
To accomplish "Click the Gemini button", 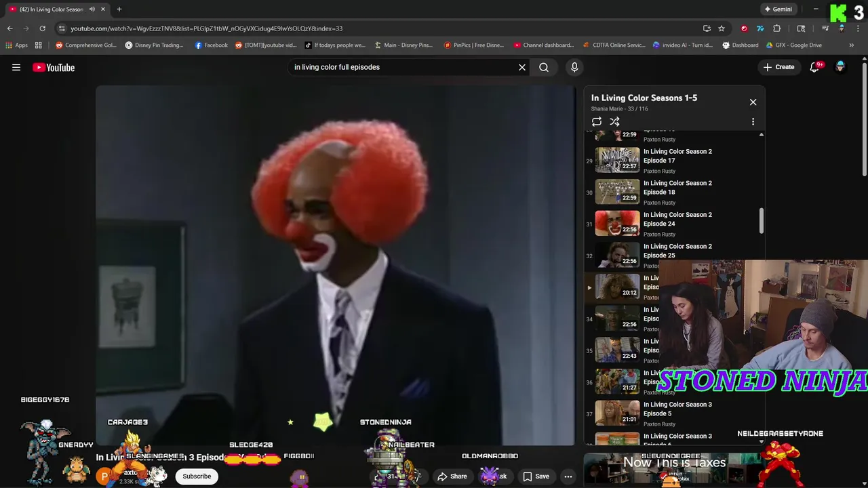I will point(778,9).
